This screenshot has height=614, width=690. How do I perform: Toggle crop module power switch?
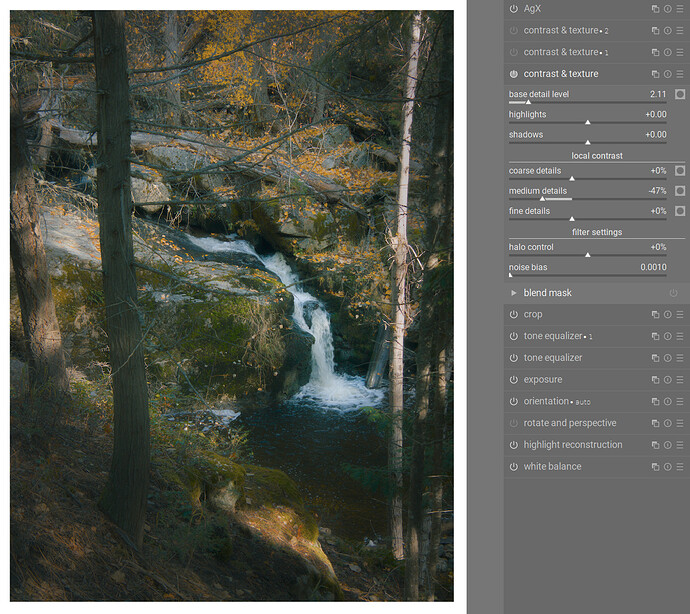click(x=514, y=314)
